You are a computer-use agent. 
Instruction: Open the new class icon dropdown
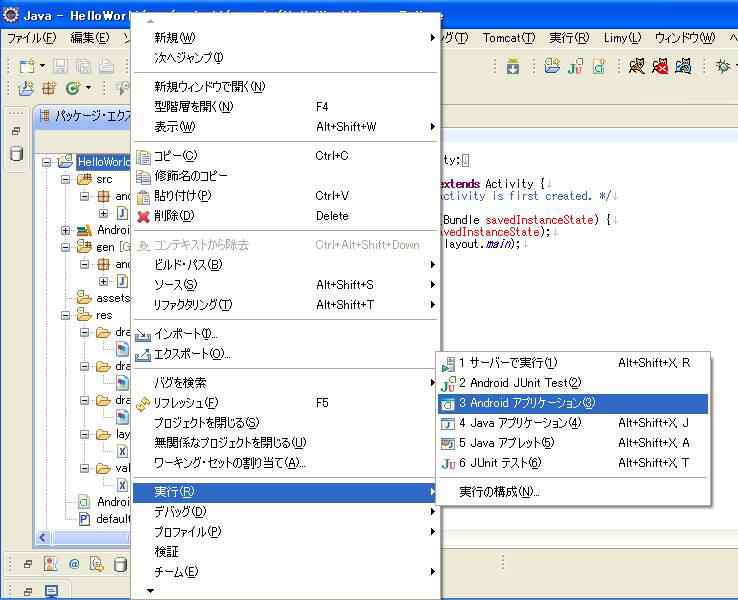[x=88, y=88]
